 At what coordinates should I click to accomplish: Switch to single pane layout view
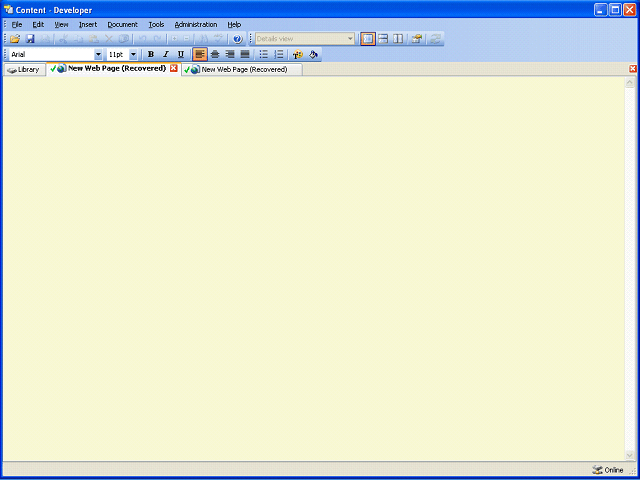click(368, 39)
